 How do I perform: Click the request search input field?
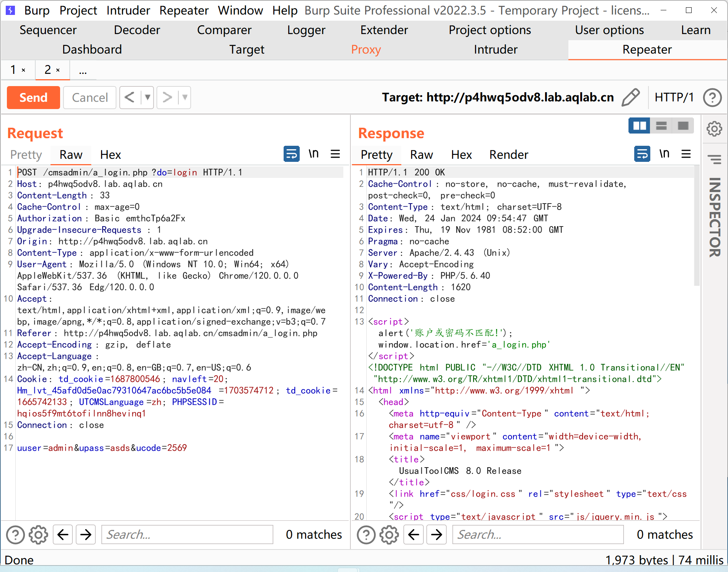point(187,535)
